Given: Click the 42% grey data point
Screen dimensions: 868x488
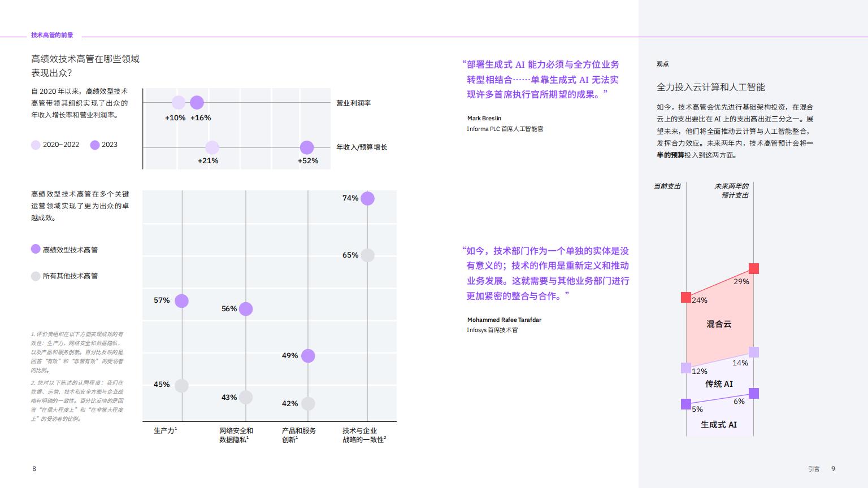Looking at the screenshot, I should [308, 404].
